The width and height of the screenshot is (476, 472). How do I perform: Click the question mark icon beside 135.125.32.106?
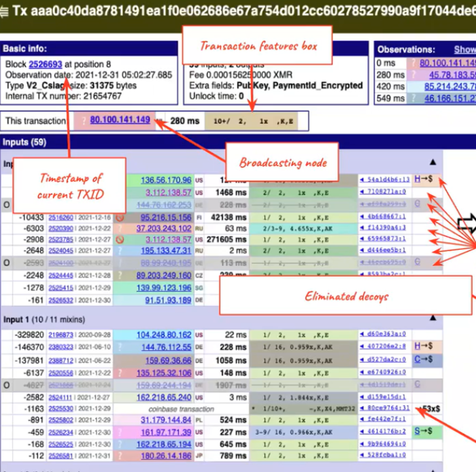tap(119, 372)
